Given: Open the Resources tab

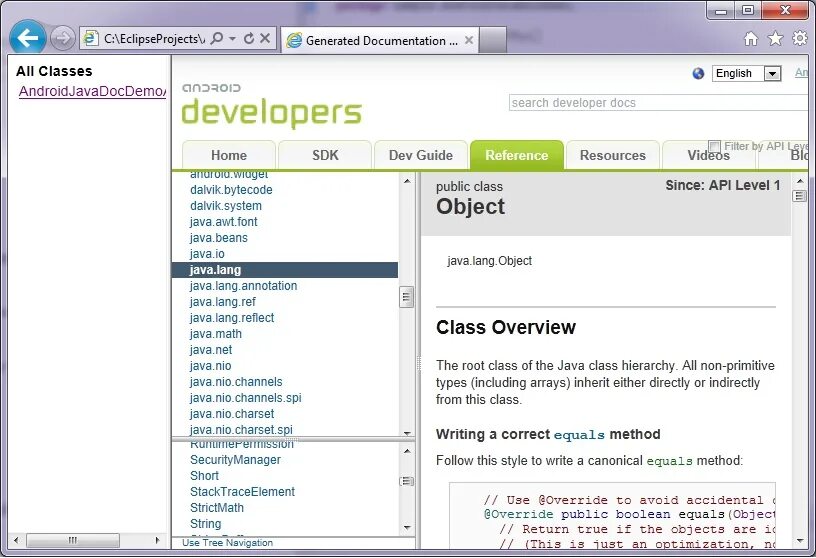Looking at the screenshot, I should tap(613, 155).
